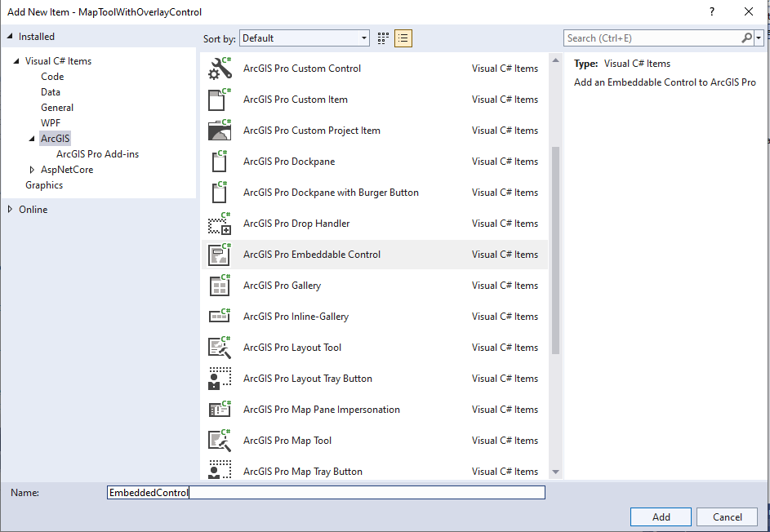Select the WPF category
The height and width of the screenshot is (532, 770).
coord(51,123)
